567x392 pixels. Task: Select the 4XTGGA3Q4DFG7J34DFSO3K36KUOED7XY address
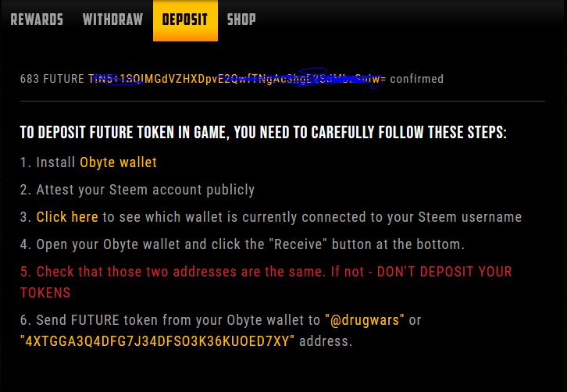tap(157, 341)
